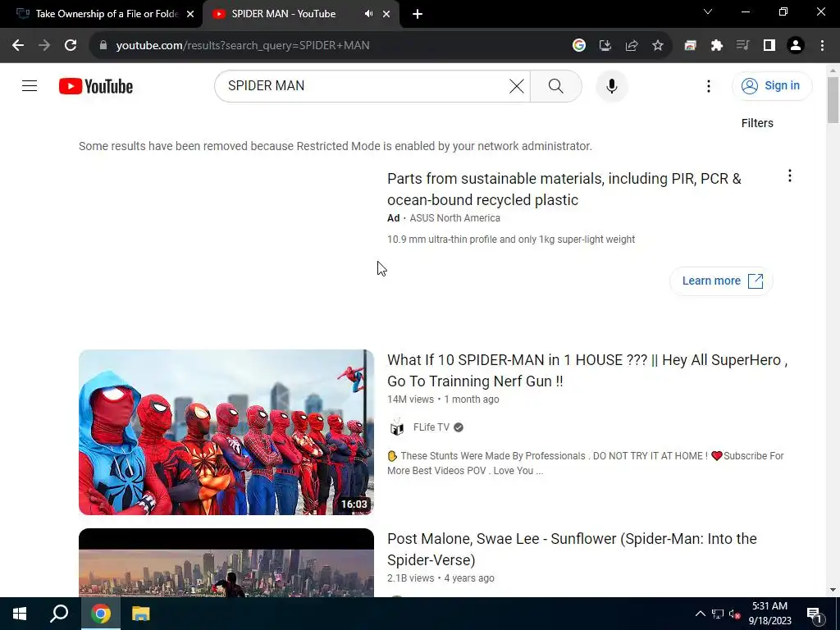Open What If 10 SPIDER-MAN video title
Viewport: 840px width, 630px height.
click(587, 370)
